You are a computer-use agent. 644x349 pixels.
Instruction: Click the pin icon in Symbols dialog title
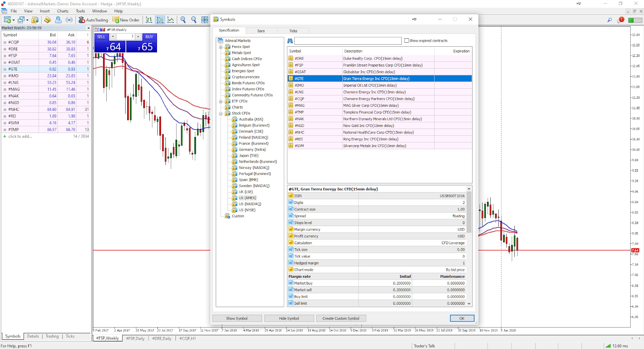[414, 19]
